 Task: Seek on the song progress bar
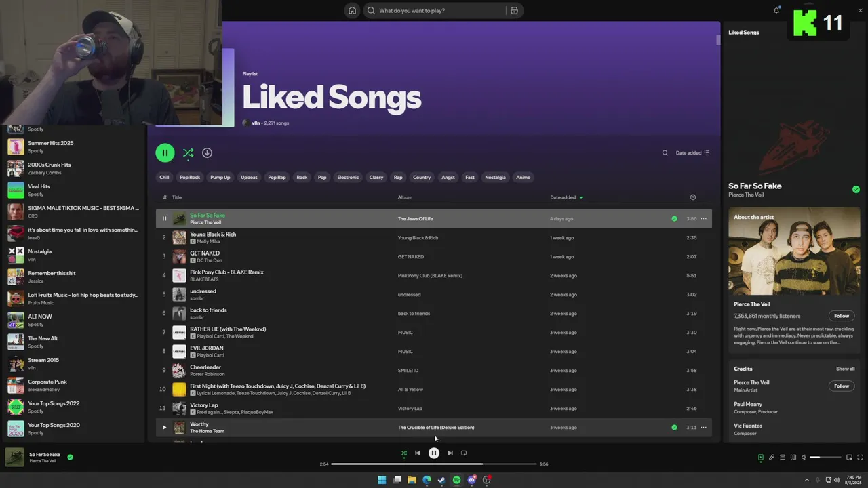[434, 464]
